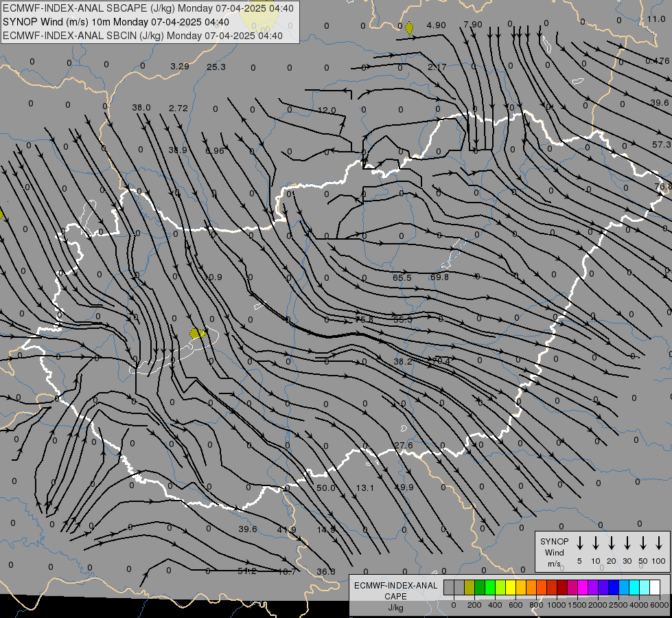Click the olive CAPE patch beside value 4.90
This screenshot has height=618, width=672.
click(x=409, y=28)
